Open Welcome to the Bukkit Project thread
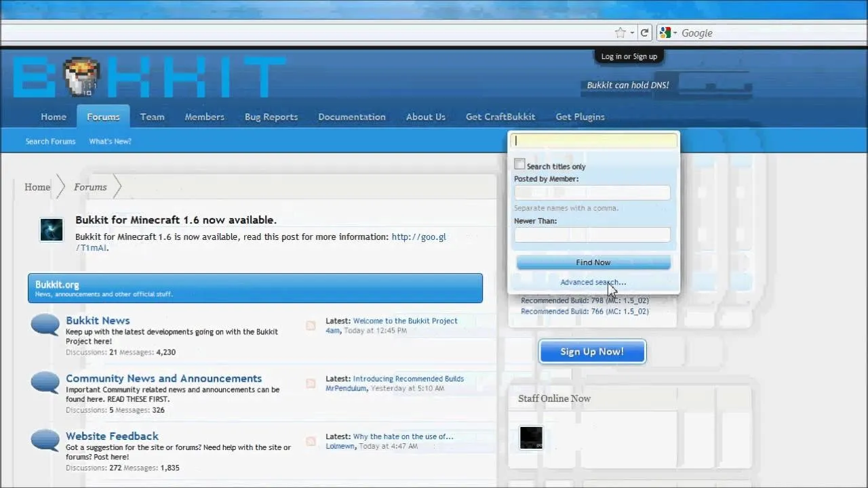The image size is (868, 488). [405, 321]
